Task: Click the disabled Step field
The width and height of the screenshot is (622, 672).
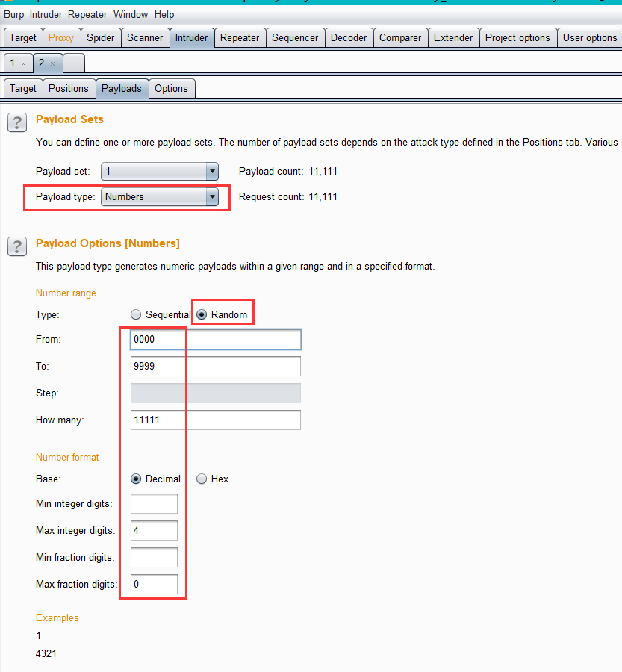Action: (x=216, y=393)
